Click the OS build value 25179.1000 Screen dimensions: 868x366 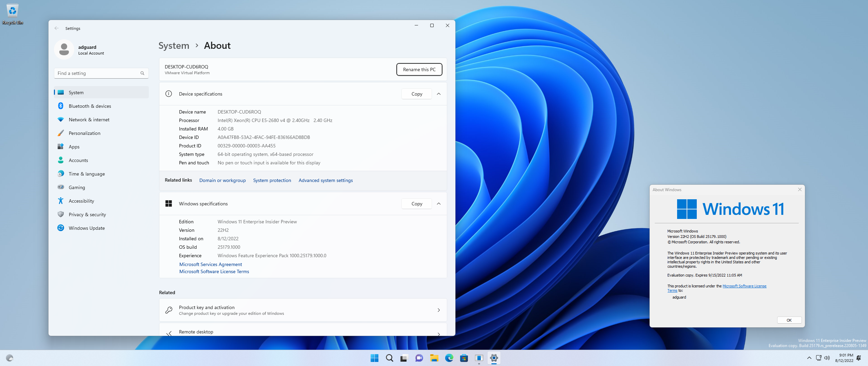point(229,247)
